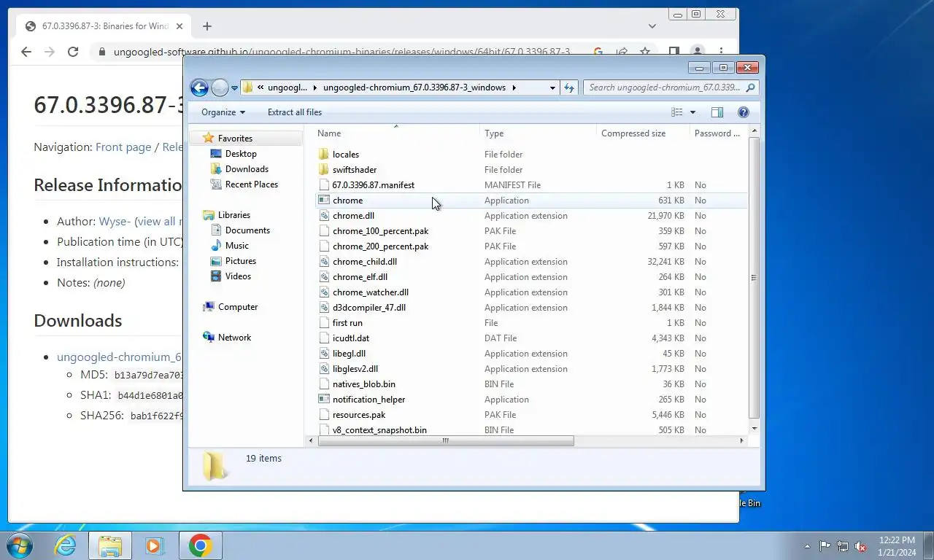Viewport: 934px width, 560px height.
Task: Open Downloads in the navigation pane
Action: (247, 169)
